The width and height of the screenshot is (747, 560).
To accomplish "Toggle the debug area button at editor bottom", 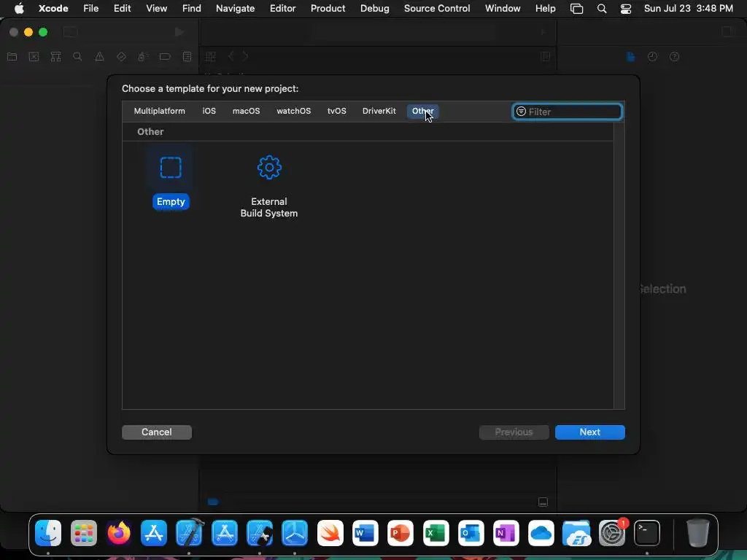I will pyautogui.click(x=543, y=502).
